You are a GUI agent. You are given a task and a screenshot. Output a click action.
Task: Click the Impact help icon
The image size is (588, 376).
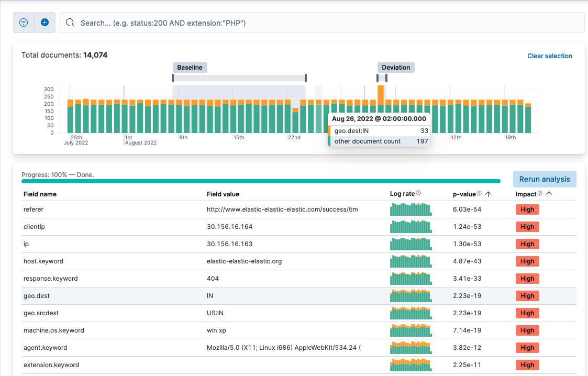(540, 194)
